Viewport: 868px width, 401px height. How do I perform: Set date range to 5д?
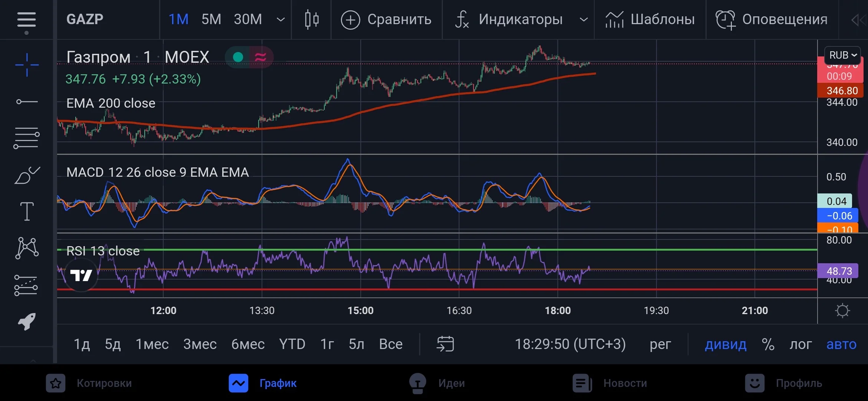point(113,344)
